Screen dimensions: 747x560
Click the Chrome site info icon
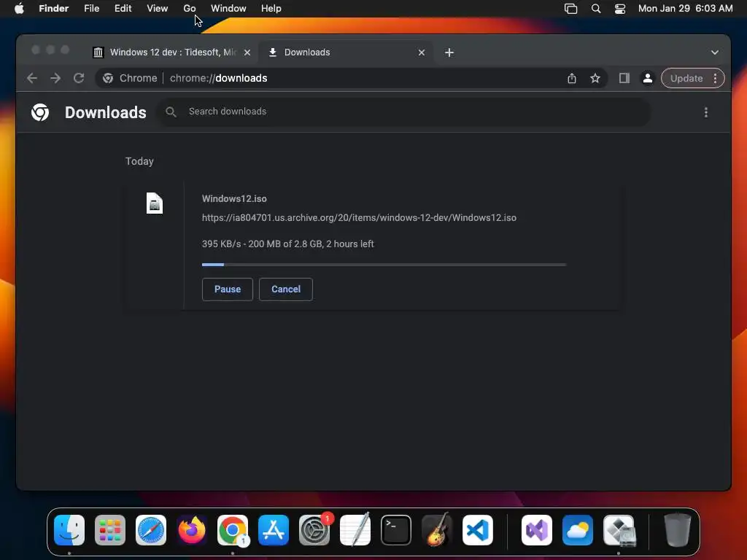pyautogui.click(x=108, y=78)
